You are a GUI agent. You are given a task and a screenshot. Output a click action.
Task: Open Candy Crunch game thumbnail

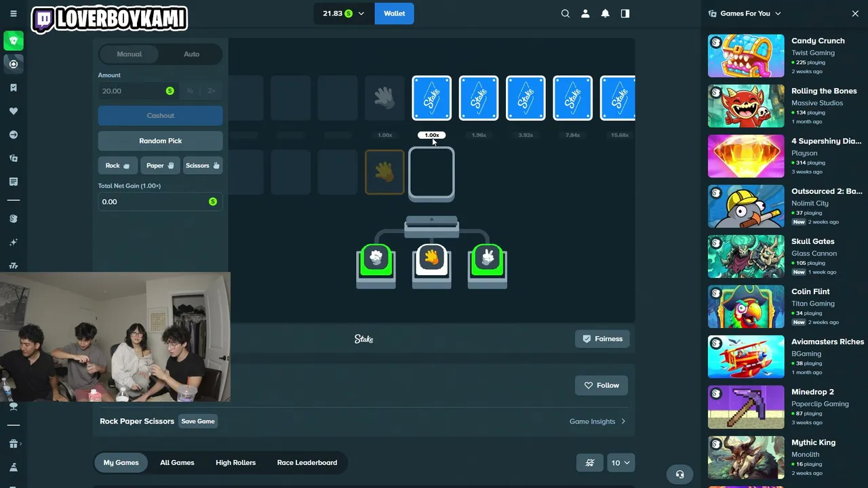[746, 56]
